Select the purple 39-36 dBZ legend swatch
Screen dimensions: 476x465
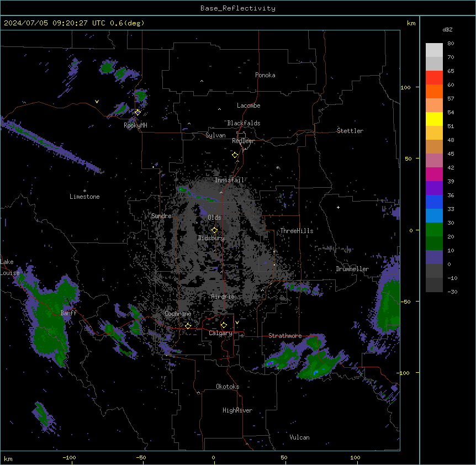pyautogui.click(x=434, y=188)
